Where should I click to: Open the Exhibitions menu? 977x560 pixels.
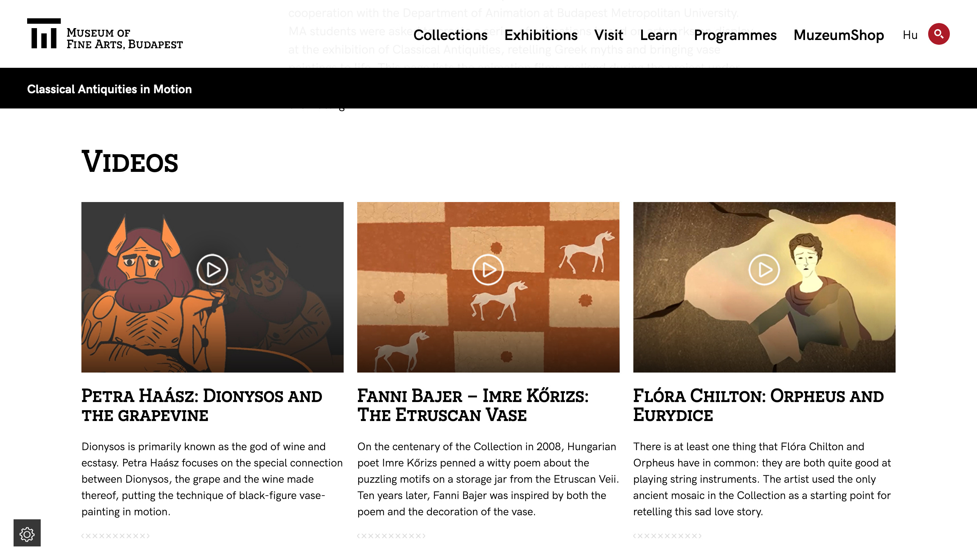(x=541, y=35)
